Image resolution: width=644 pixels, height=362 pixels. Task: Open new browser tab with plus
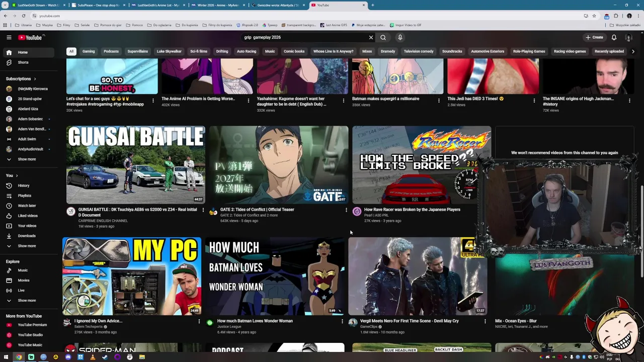click(x=372, y=5)
